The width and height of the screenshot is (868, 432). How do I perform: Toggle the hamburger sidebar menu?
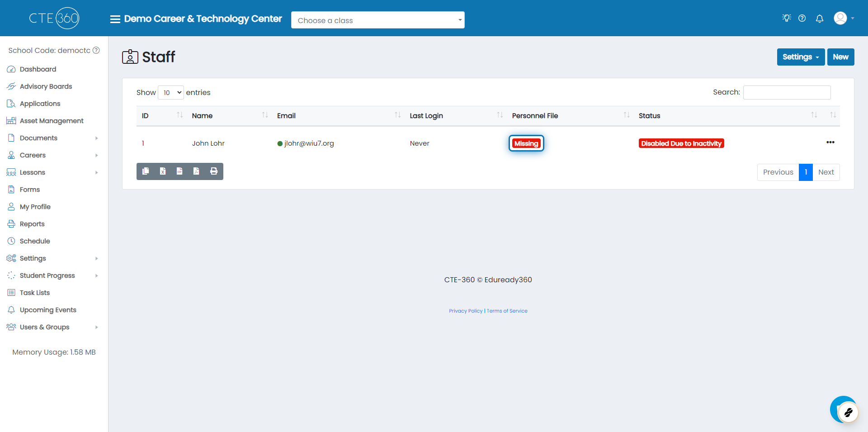pos(115,19)
